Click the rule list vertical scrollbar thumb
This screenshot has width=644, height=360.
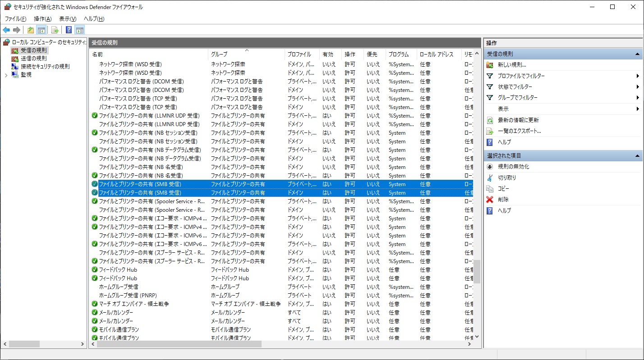(477, 272)
